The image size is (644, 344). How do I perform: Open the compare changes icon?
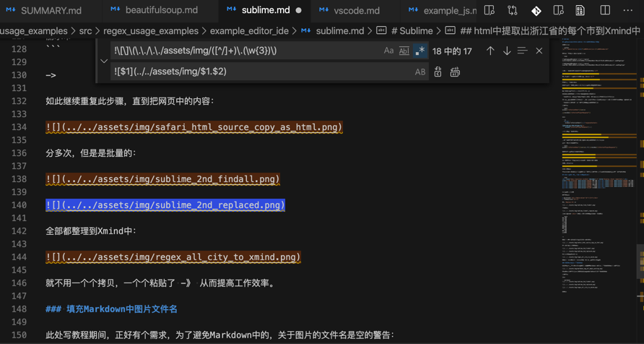click(512, 10)
